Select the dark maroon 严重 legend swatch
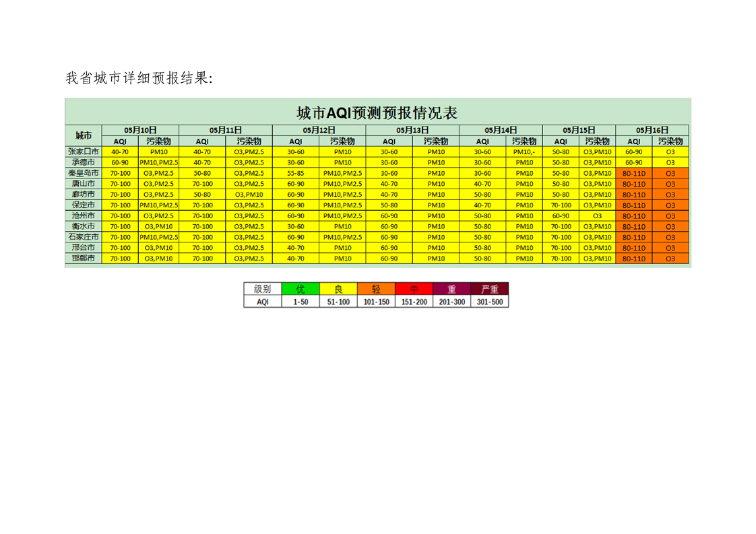Image resolution: width=756 pixels, height=534 pixels. [x=489, y=289]
